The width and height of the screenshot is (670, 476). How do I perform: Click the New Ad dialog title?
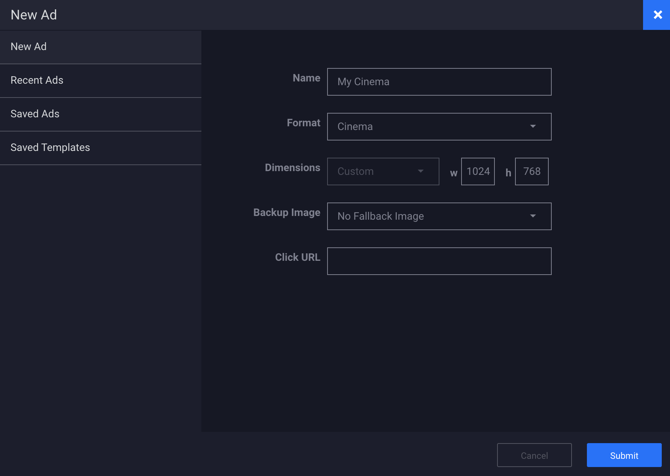click(x=34, y=15)
